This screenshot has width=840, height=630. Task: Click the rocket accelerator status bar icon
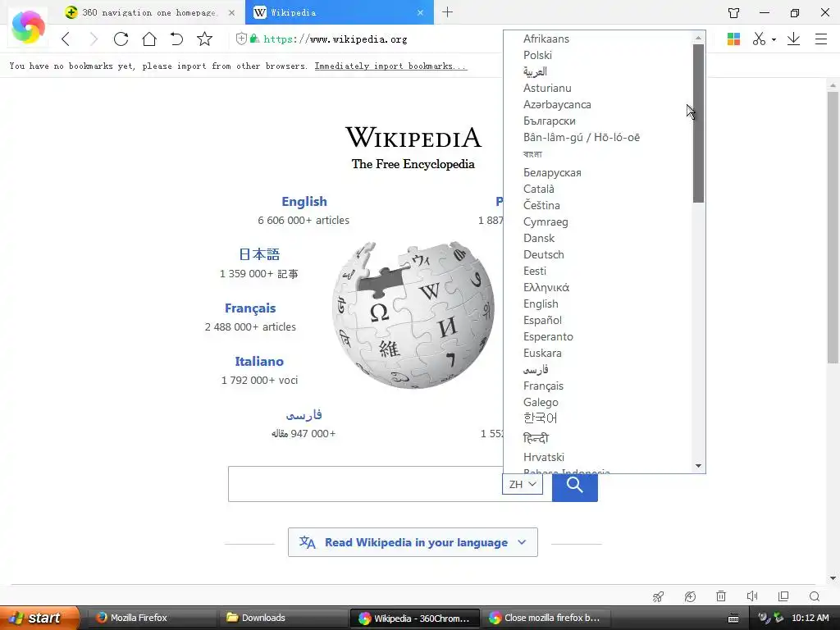coord(659,596)
